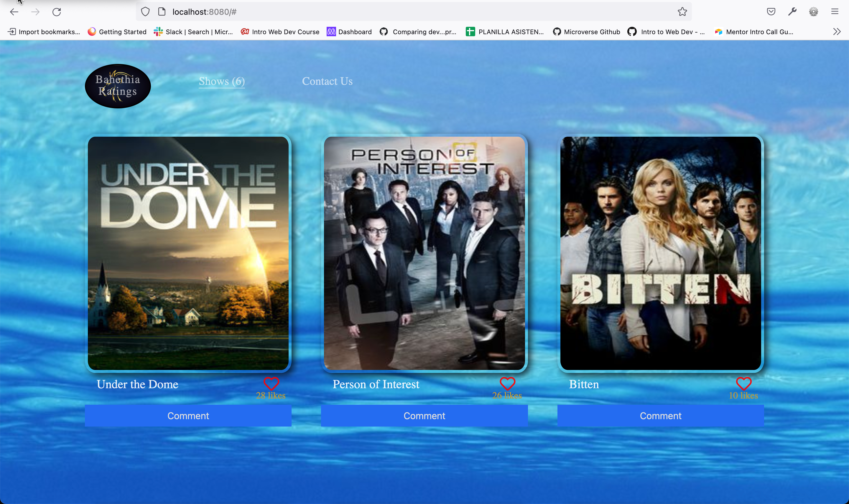Open the tracking protection shield icon
The width and height of the screenshot is (849, 504).
coord(145,12)
